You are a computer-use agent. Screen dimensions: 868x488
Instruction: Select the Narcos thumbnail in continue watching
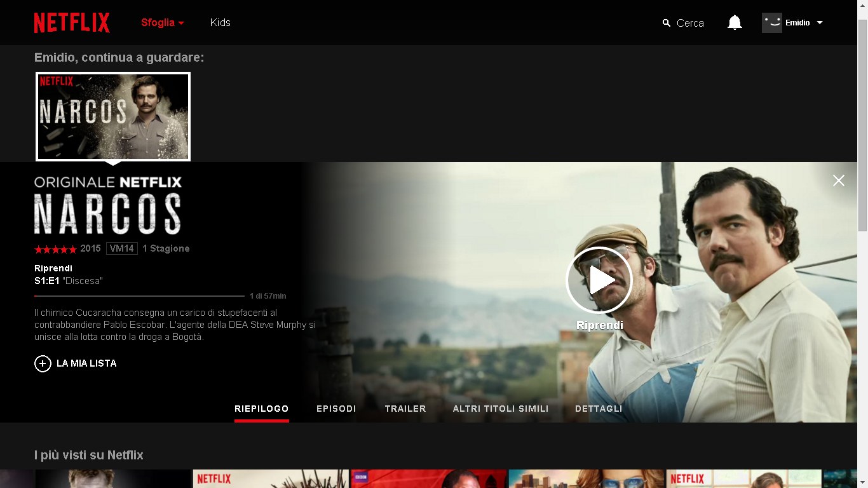click(x=113, y=116)
